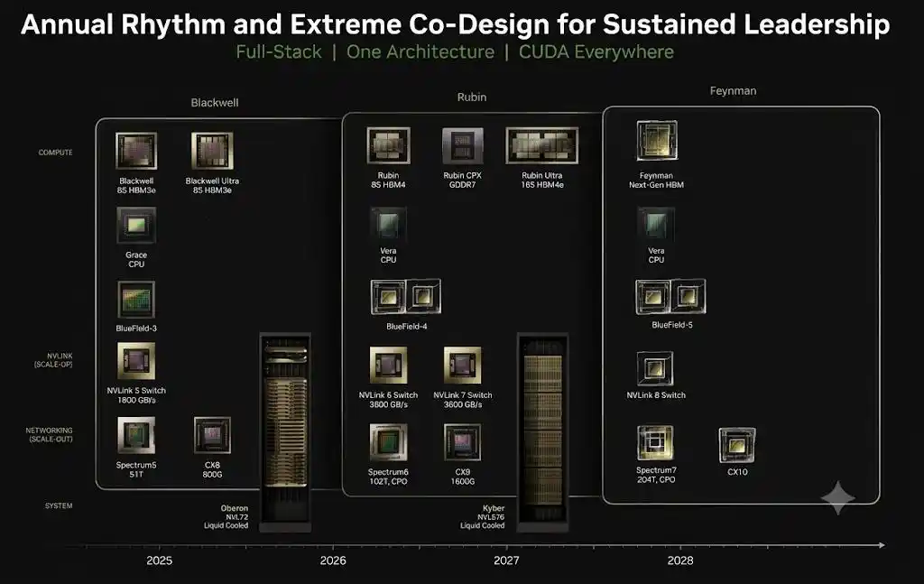924x584 pixels.
Task: Select the CX10 chip image
Action: tap(737, 445)
